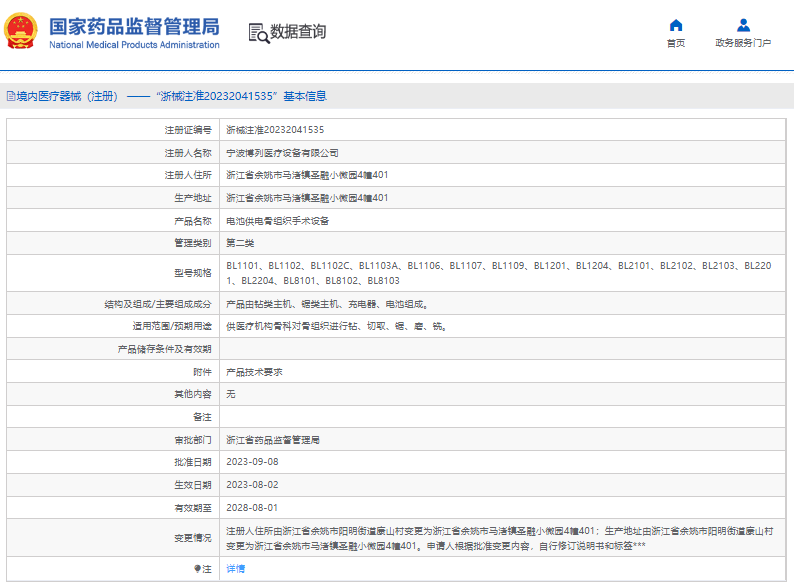The width and height of the screenshot is (794, 584).
Task: Click the 首页 label
Action: (x=676, y=43)
